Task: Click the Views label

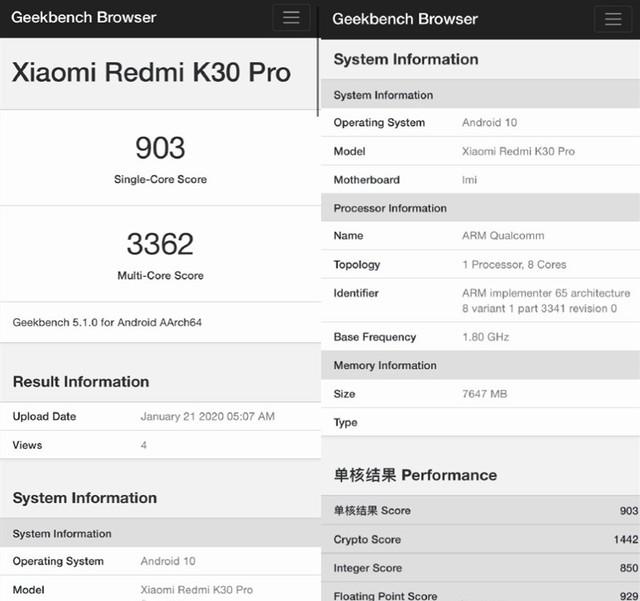Action: tap(27, 445)
